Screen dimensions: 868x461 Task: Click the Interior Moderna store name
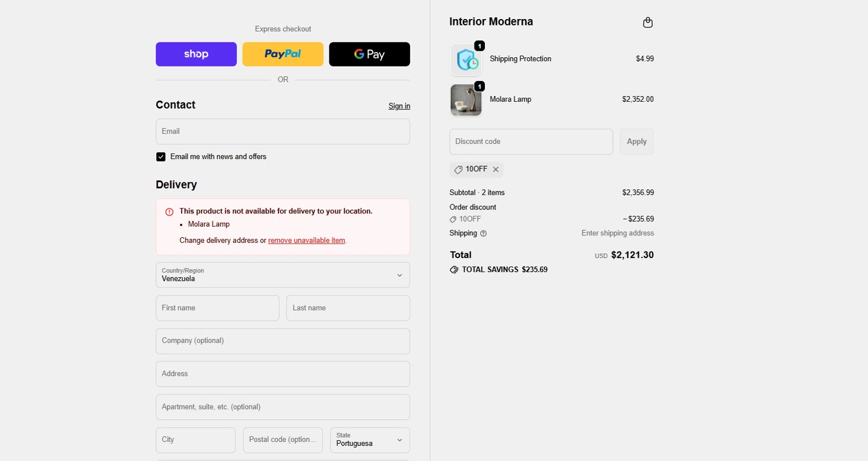tap(491, 22)
